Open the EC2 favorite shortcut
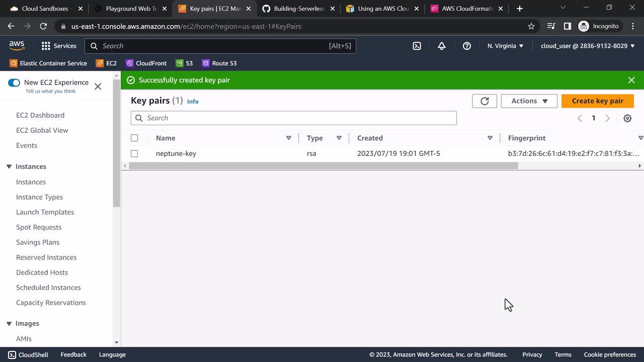Viewport: 644px width, 362px height. [106, 63]
